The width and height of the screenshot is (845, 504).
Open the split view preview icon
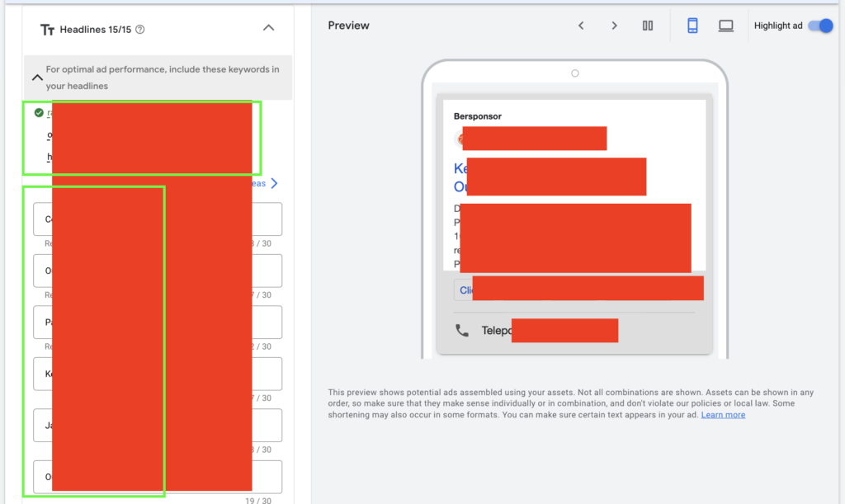pyautogui.click(x=647, y=25)
